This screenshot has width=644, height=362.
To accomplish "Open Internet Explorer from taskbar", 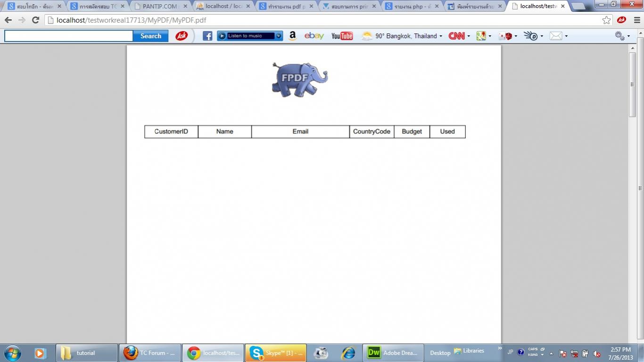I will (348, 353).
